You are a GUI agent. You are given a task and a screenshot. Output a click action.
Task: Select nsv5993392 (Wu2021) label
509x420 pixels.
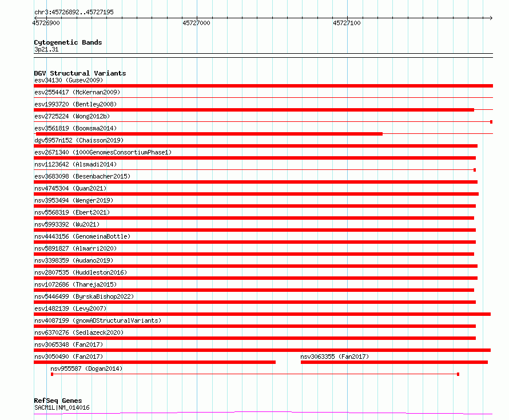pos(67,224)
